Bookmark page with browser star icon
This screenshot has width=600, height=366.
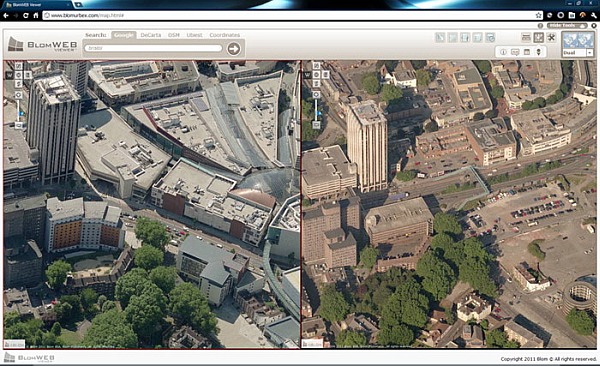[x=538, y=15]
